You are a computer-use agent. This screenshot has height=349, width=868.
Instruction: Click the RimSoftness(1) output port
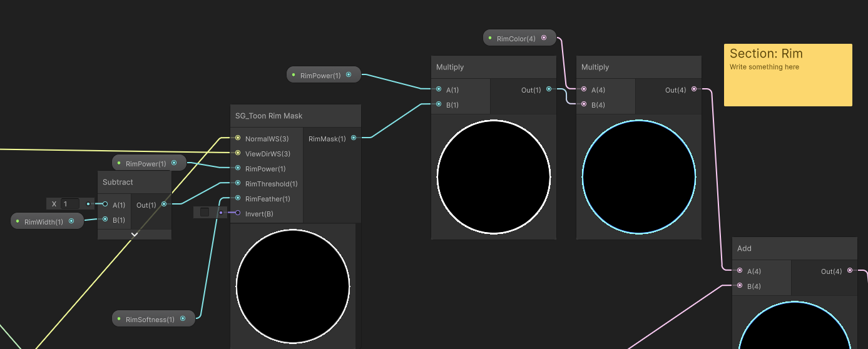[x=183, y=318]
